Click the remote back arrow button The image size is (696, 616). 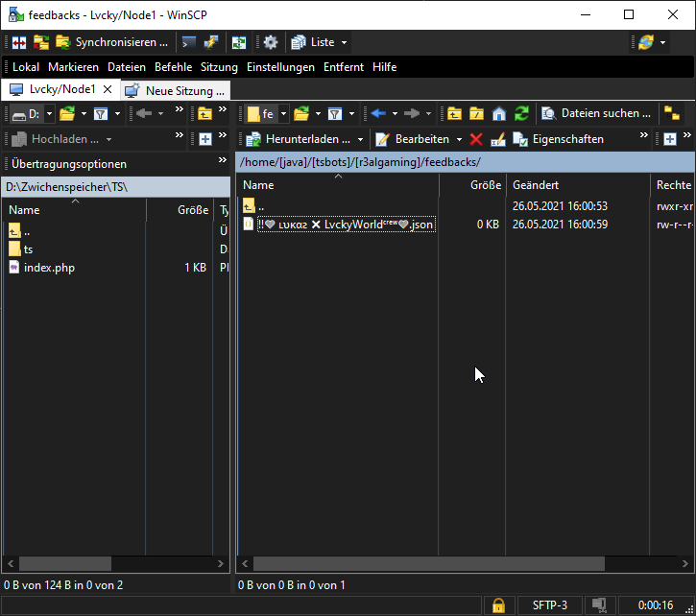point(378,113)
